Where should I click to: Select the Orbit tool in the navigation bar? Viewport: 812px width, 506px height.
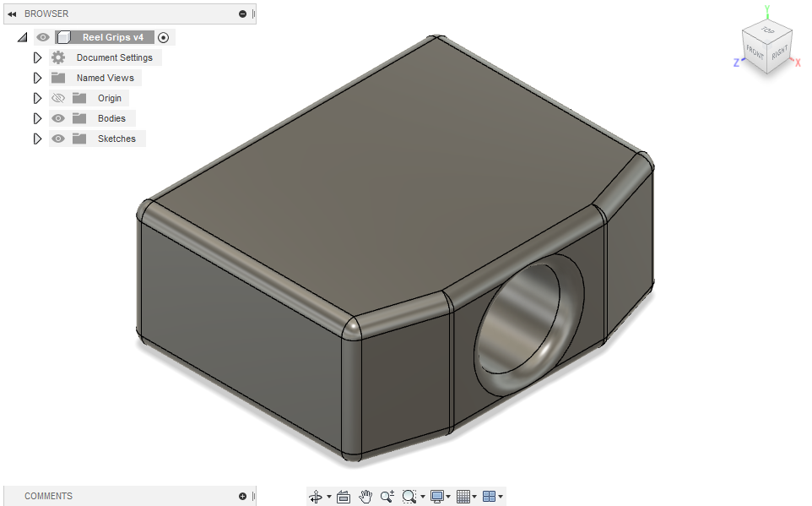click(x=317, y=497)
